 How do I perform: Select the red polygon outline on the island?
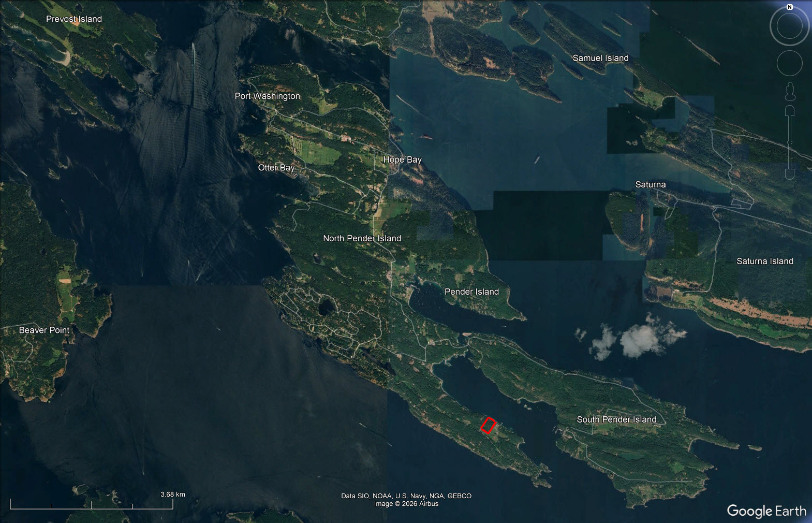(488, 425)
